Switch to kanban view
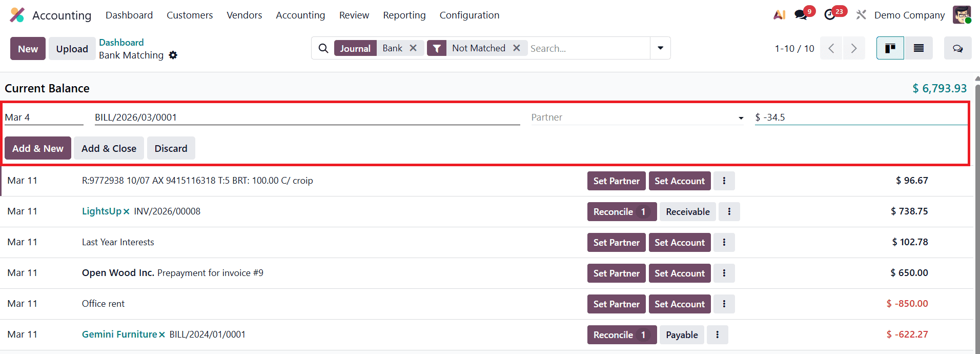Screen dimensions: 980x354 [x=890, y=48]
